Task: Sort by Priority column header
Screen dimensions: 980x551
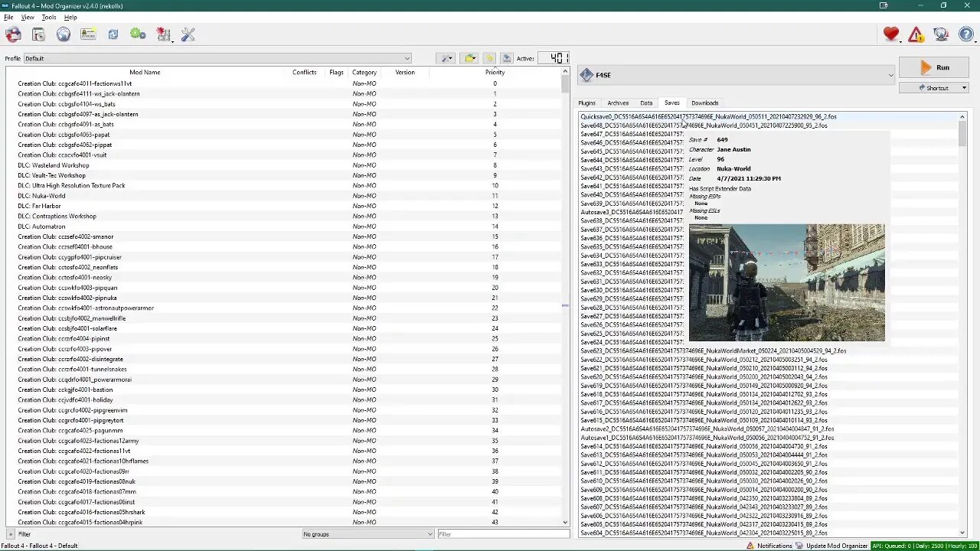Action: (x=495, y=72)
